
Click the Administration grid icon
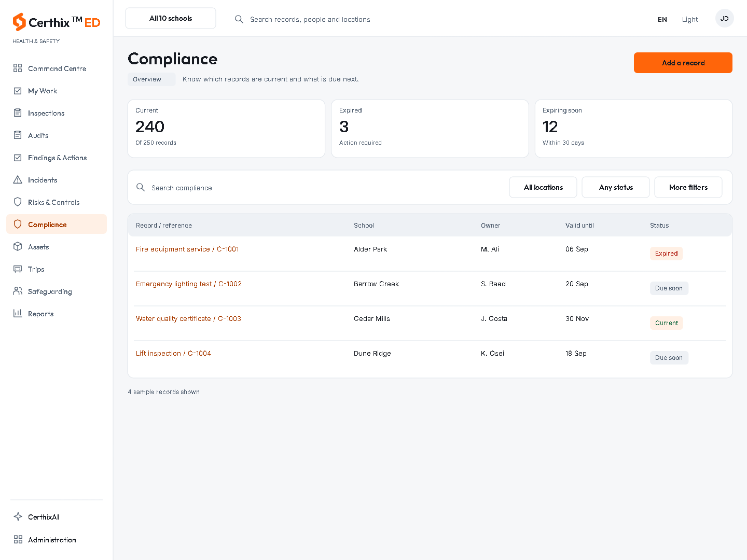coord(18,540)
